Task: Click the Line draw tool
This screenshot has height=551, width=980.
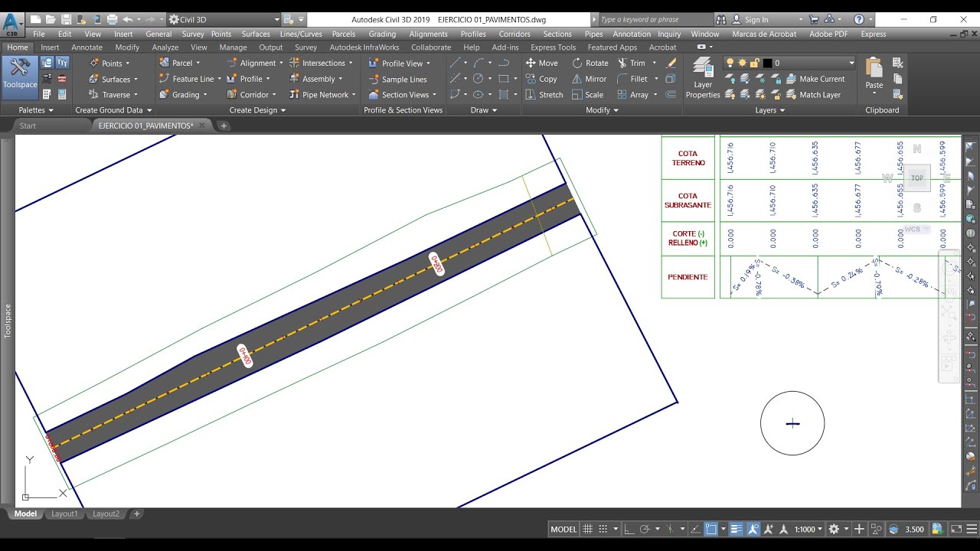Action: (455, 63)
